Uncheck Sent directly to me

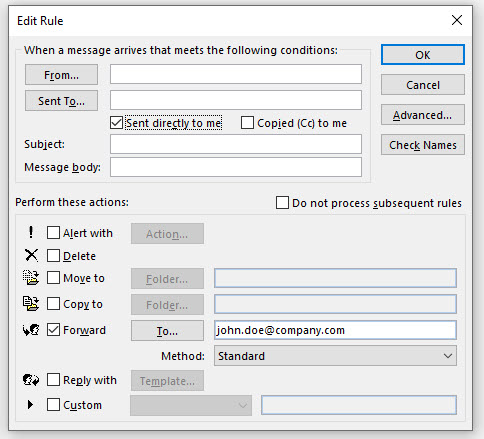(116, 123)
